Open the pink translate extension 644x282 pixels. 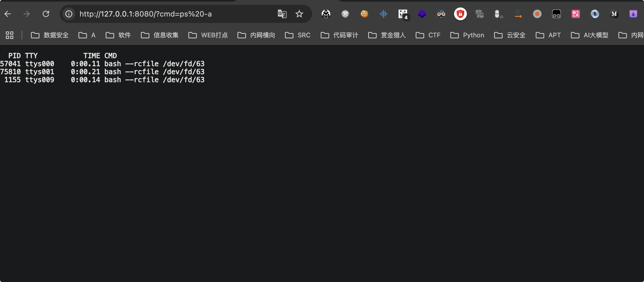click(x=576, y=14)
